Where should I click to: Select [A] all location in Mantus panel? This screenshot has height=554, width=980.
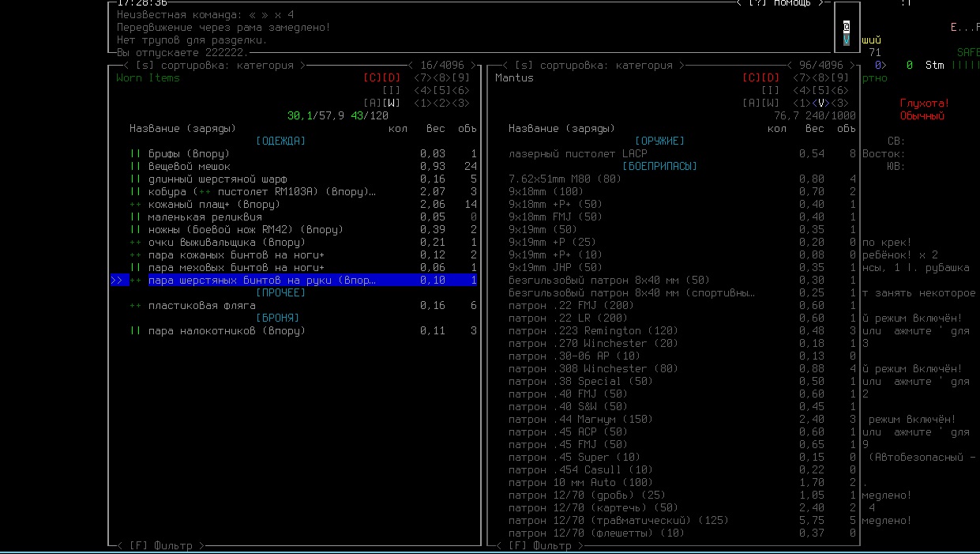(x=752, y=104)
